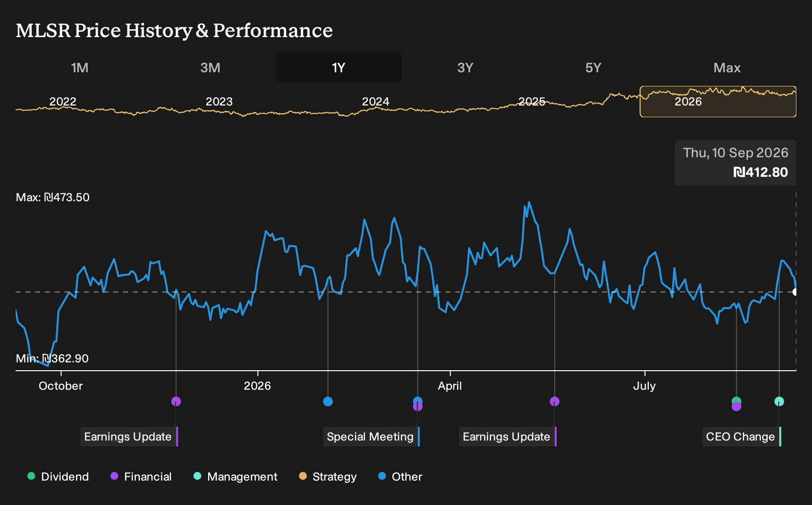The image size is (812, 505).
Task: Click the purple marker beneath blue Special Meeting dot
Action: point(418,407)
